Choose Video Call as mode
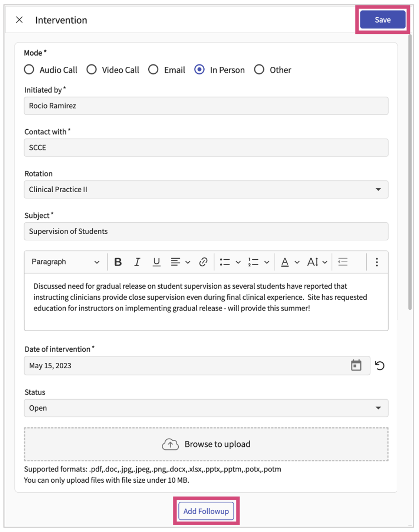 [92, 70]
